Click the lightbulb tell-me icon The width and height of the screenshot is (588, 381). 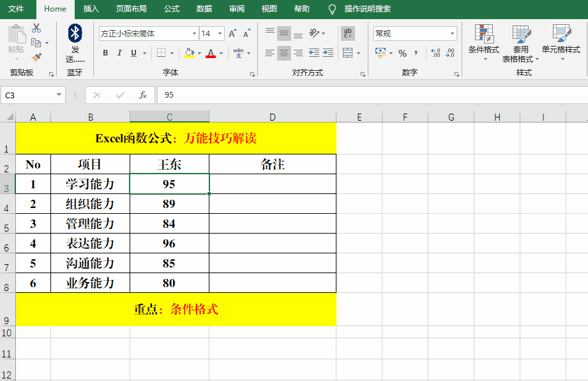(332, 9)
